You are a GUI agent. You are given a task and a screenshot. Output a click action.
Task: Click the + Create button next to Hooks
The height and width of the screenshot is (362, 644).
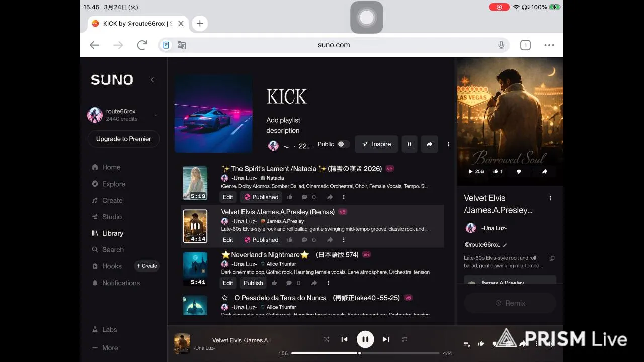pyautogui.click(x=147, y=266)
